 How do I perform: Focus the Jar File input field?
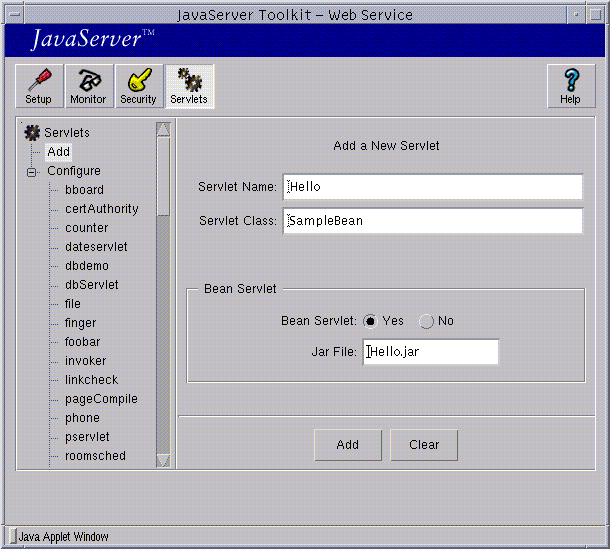coord(431,352)
